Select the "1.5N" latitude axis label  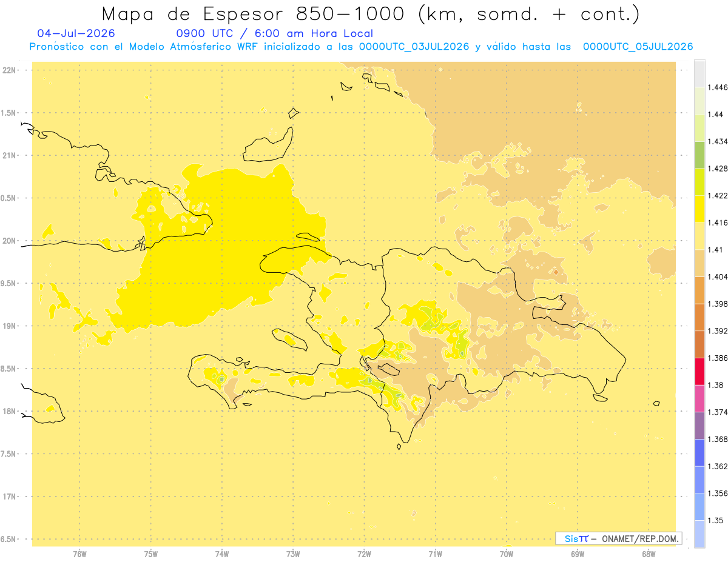tap(10, 113)
